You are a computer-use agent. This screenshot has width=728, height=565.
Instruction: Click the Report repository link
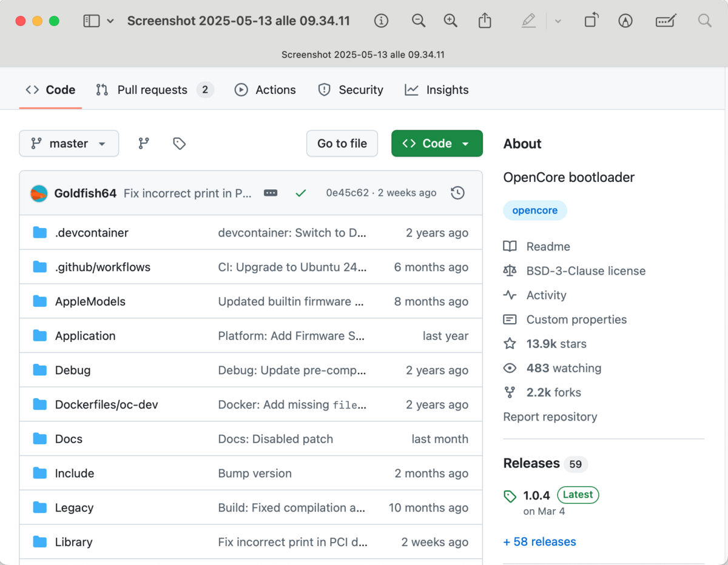point(550,417)
